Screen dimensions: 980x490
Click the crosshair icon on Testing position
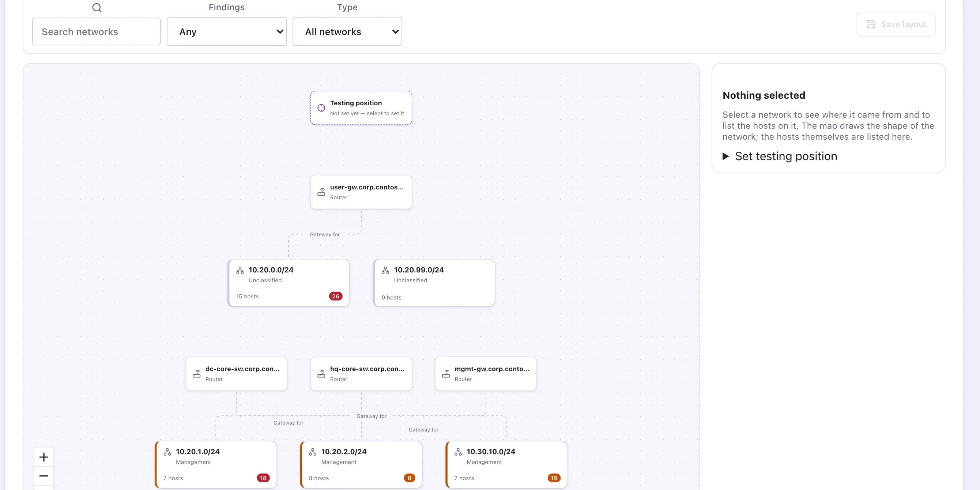(321, 108)
